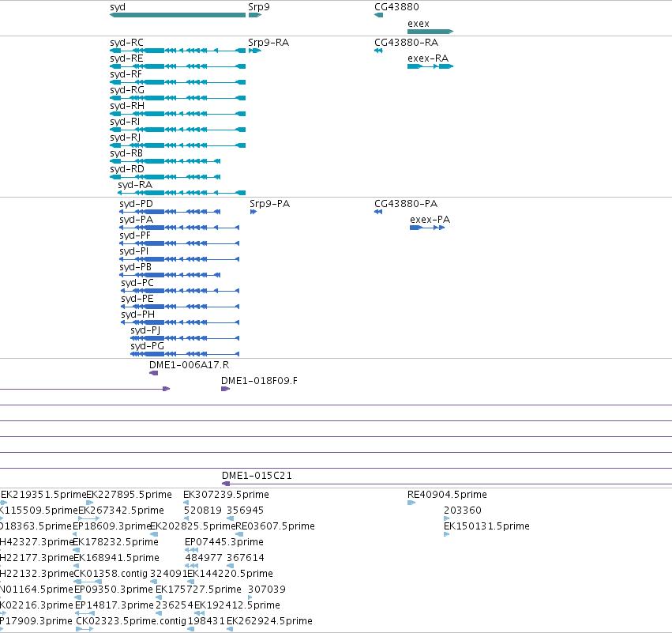Select the EK168941.5prime EST label
The height and width of the screenshot is (633, 672).
[117, 558]
